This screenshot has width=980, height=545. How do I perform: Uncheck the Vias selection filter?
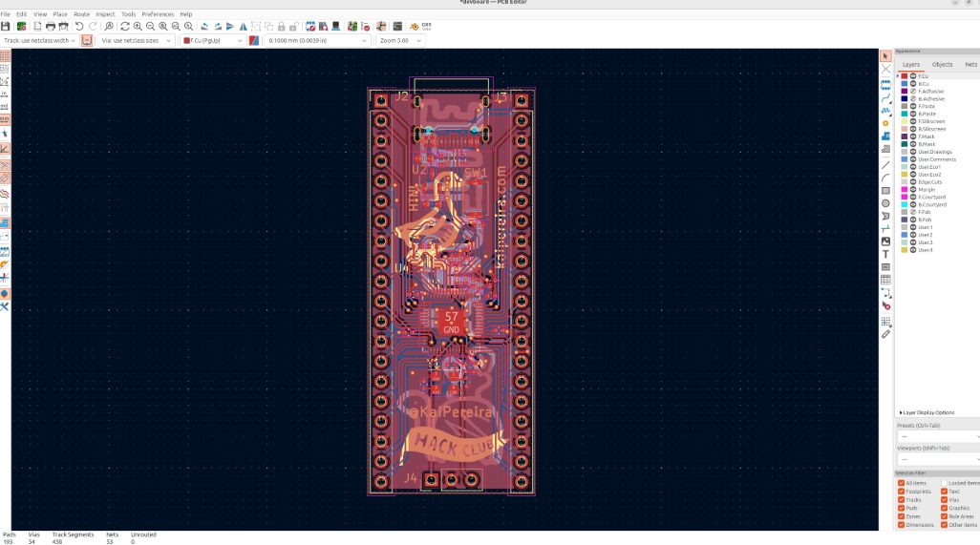tap(944, 500)
